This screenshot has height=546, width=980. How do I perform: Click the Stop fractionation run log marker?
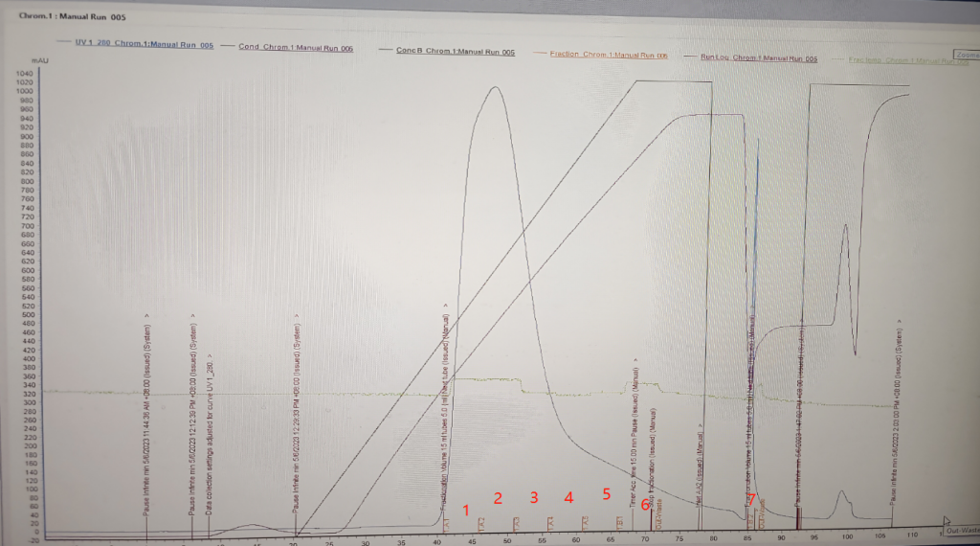pyautogui.click(x=653, y=458)
